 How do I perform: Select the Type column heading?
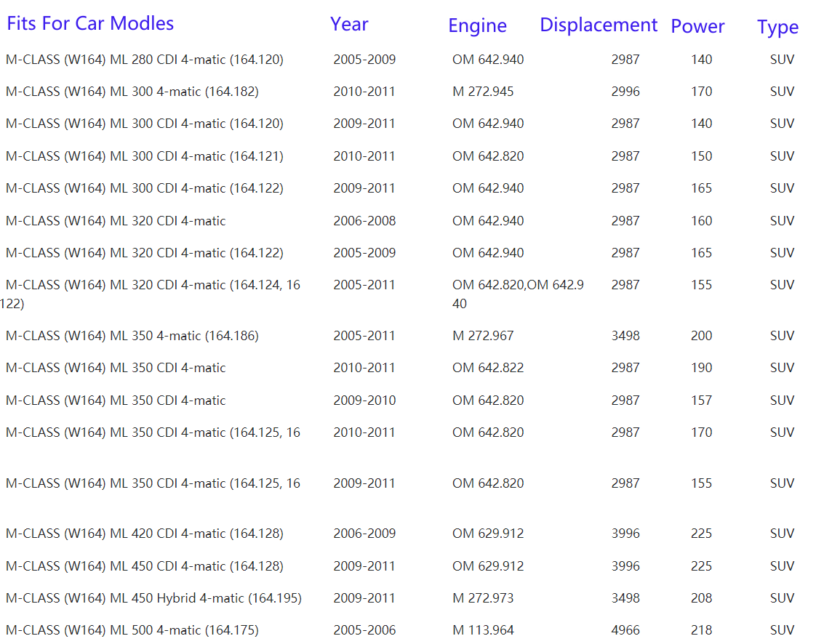777,28
